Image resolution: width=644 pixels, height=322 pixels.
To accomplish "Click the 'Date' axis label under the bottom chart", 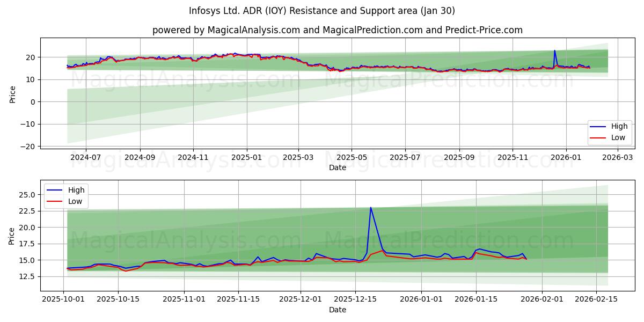I will click(x=338, y=310).
